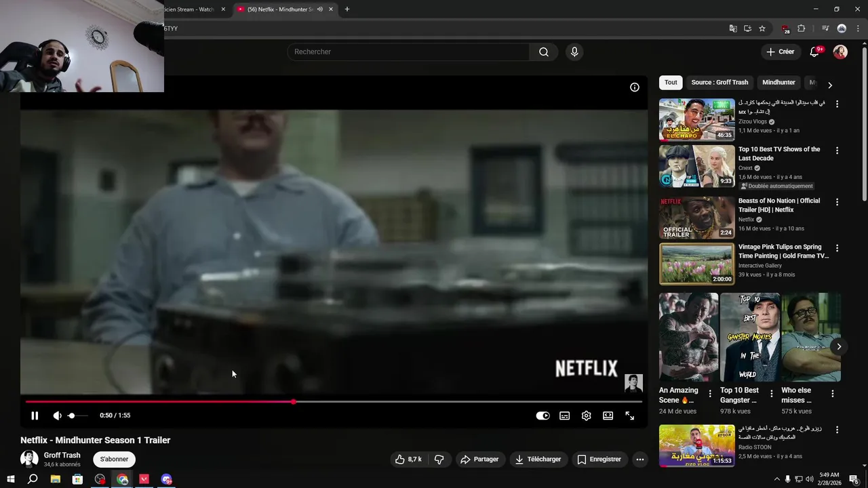
Task: Mute the video volume speaker icon
Action: [57, 415]
